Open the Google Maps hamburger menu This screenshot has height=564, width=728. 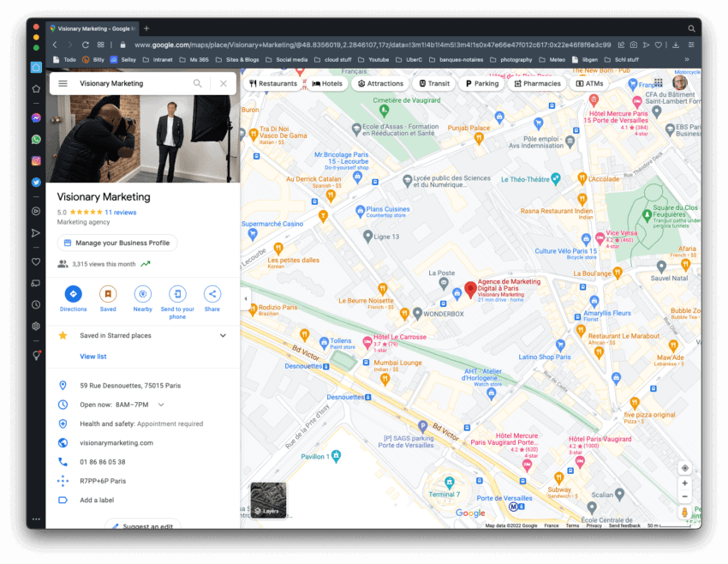(x=63, y=84)
